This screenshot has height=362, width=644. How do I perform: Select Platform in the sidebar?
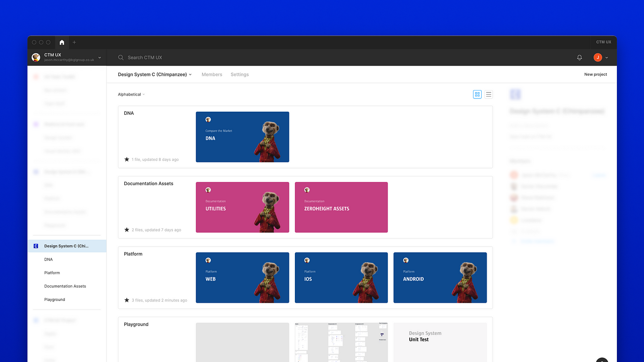52,272
